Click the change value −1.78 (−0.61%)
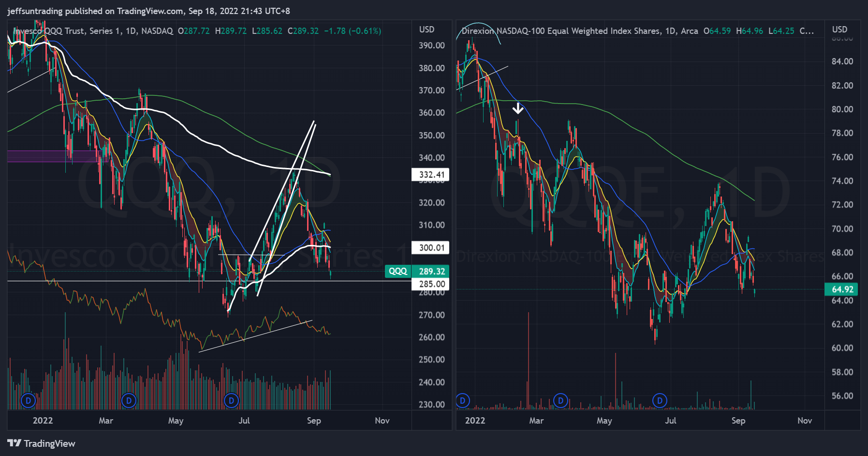Image resolution: width=868 pixels, height=456 pixels. [x=353, y=31]
